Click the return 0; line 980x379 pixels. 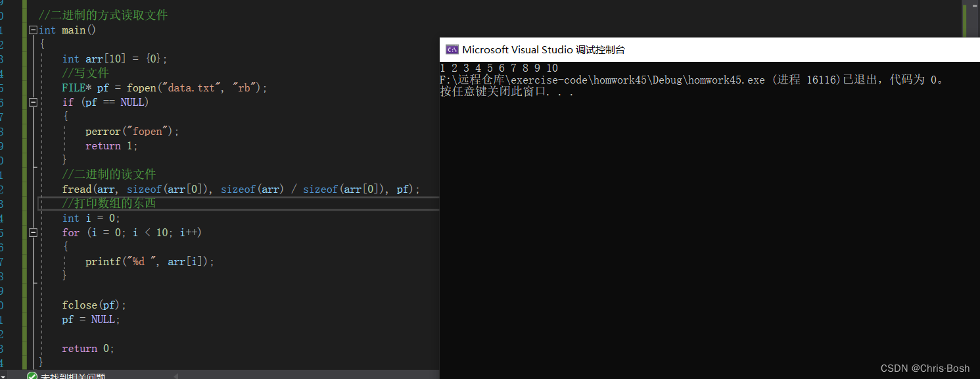pos(89,348)
